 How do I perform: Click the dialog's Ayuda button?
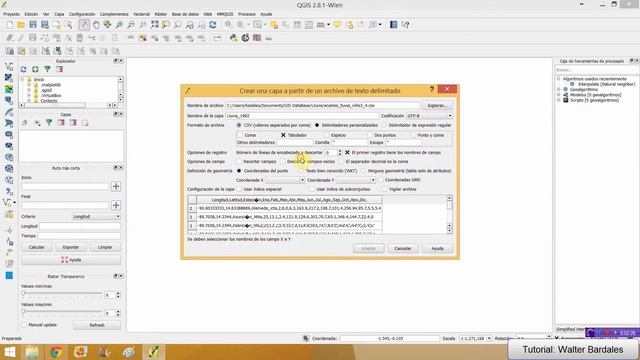(x=437, y=248)
